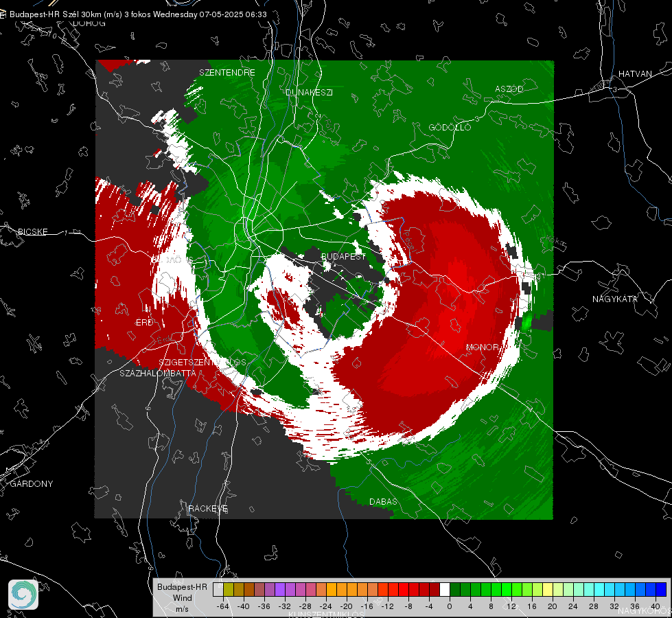Click the -32 legend scale value

tap(285, 606)
